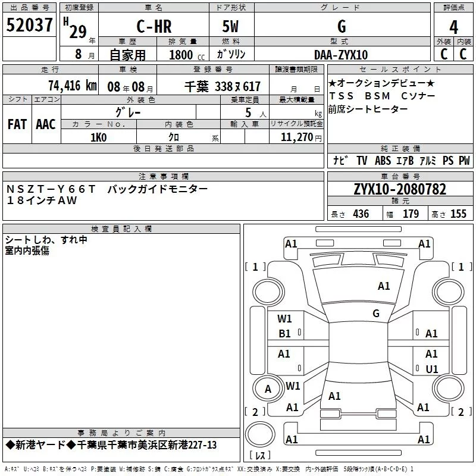The image size is (476, 476).
Task: Select the width value 179
Action: [x=411, y=214]
